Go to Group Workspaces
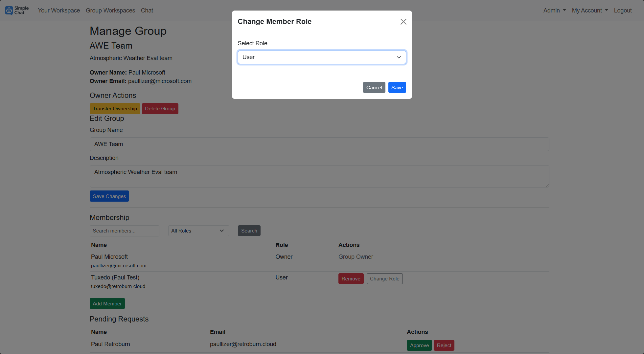 (110, 10)
